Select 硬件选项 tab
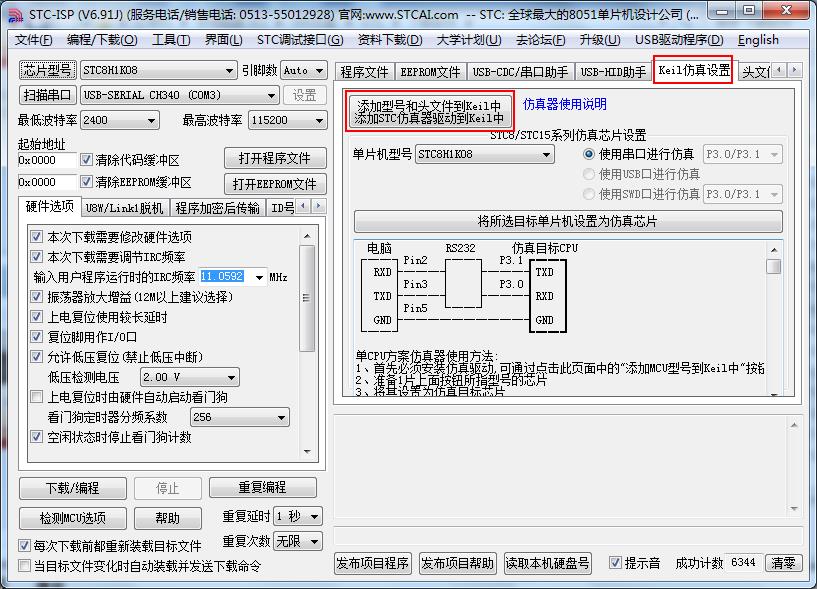Image resolution: width=817 pixels, height=589 pixels. coord(49,206)
